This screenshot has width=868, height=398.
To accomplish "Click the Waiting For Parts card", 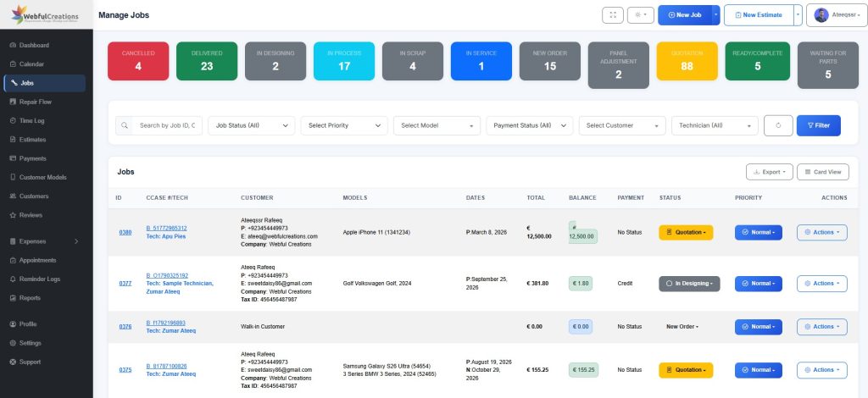I will [x=828, y=65].
